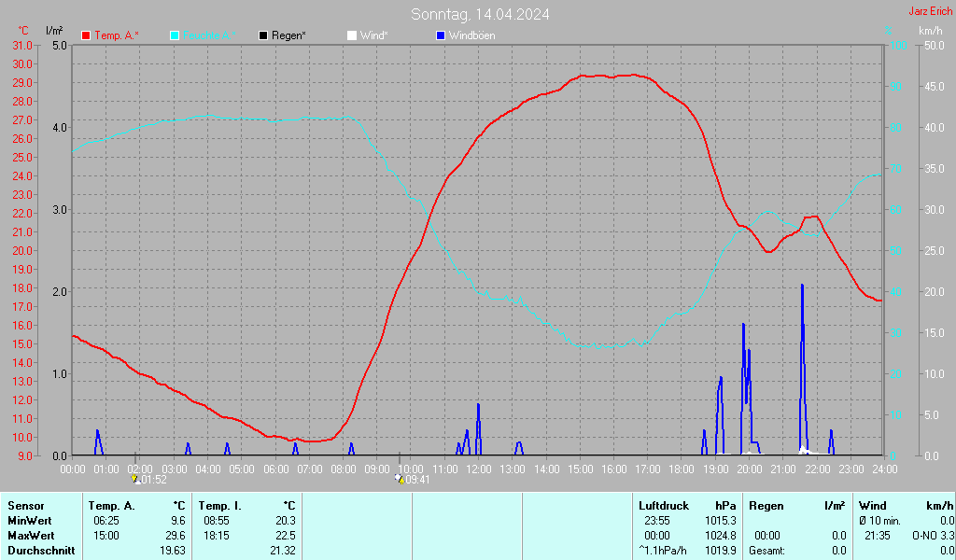Select the 'Regen*' legend label
Screen dimensions: 956x560
(288, 35)
